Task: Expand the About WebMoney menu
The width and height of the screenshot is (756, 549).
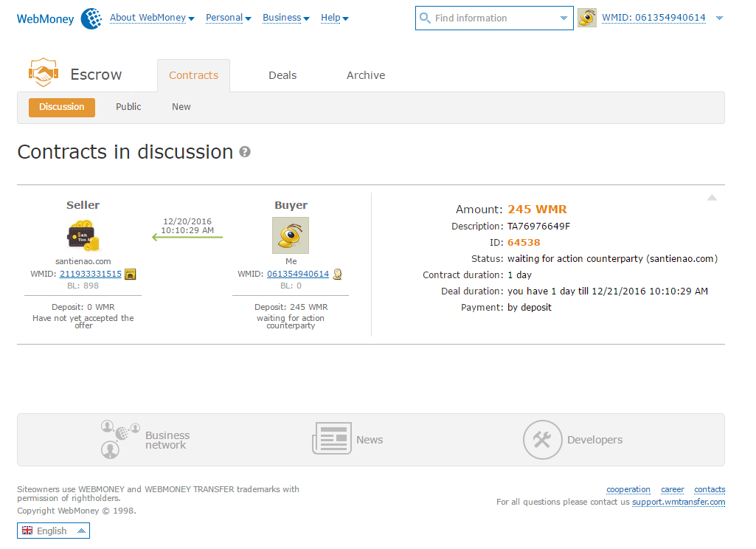Action: coord(152,18)
